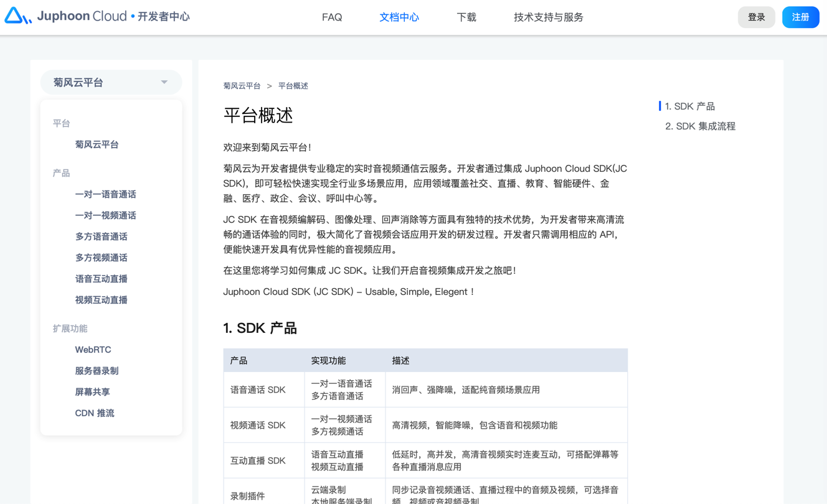Click the 欢迎来到菊风云平台! paragraph
The height and width of the screenshot is (504, 827).
(x=268, y=147)
